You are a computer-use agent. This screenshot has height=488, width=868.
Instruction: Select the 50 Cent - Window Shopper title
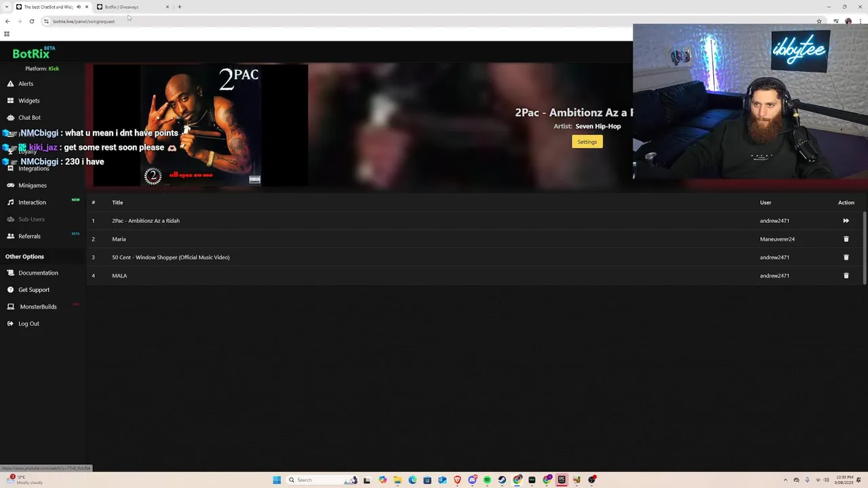171,257
